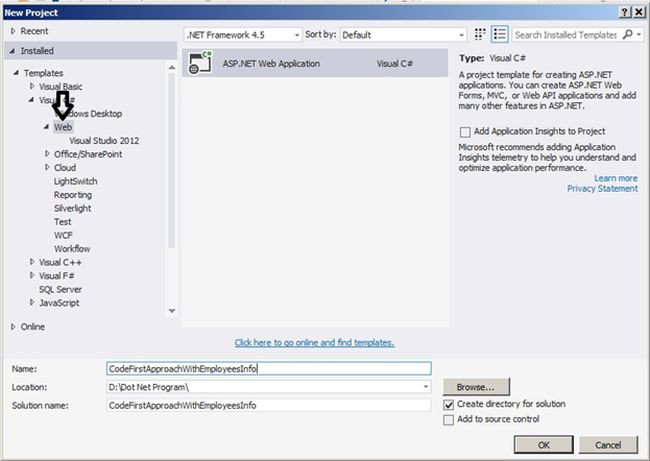650x461 pixels.
Task: Expand the Visual C++ node
Action: [x=32, y=262]
